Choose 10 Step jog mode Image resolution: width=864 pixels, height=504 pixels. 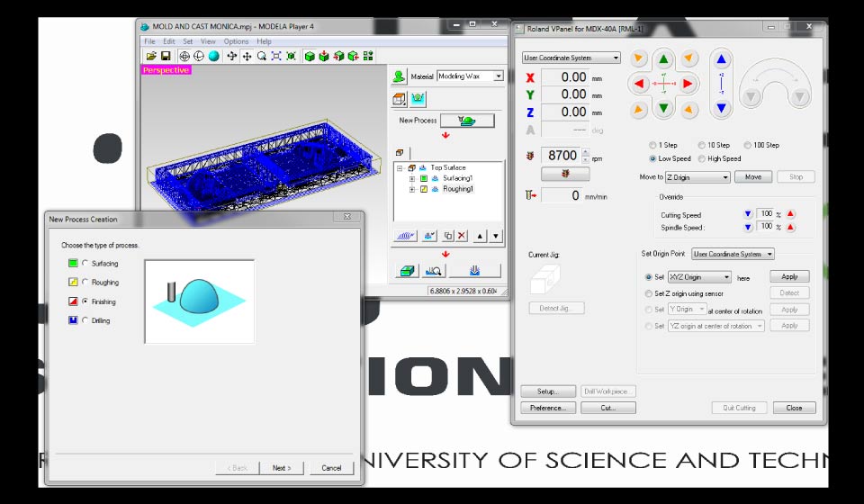[701, 145]
